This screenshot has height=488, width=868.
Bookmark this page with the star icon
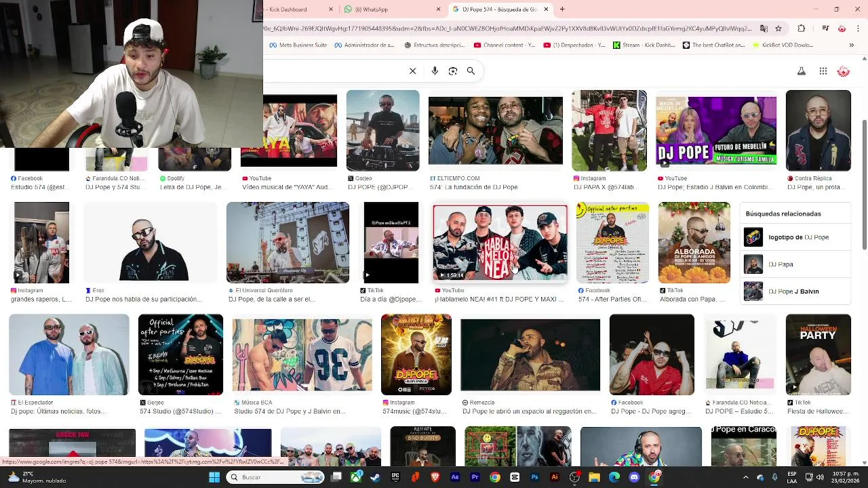click(x=778, y=28)
